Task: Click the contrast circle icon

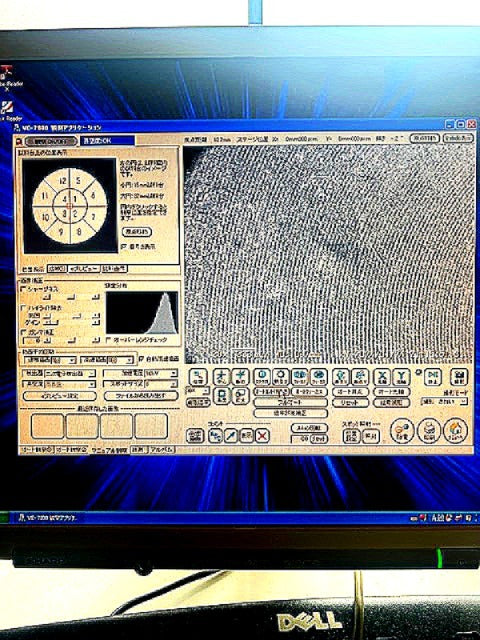Action: 262,378
